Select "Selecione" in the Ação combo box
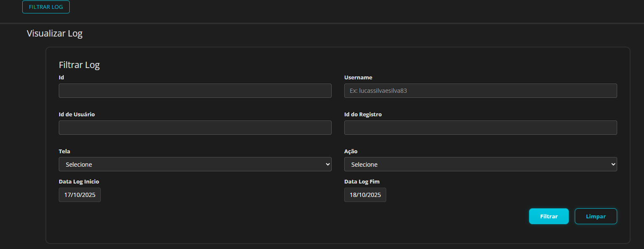Viewport: 644px width, 249px height. 481,164
